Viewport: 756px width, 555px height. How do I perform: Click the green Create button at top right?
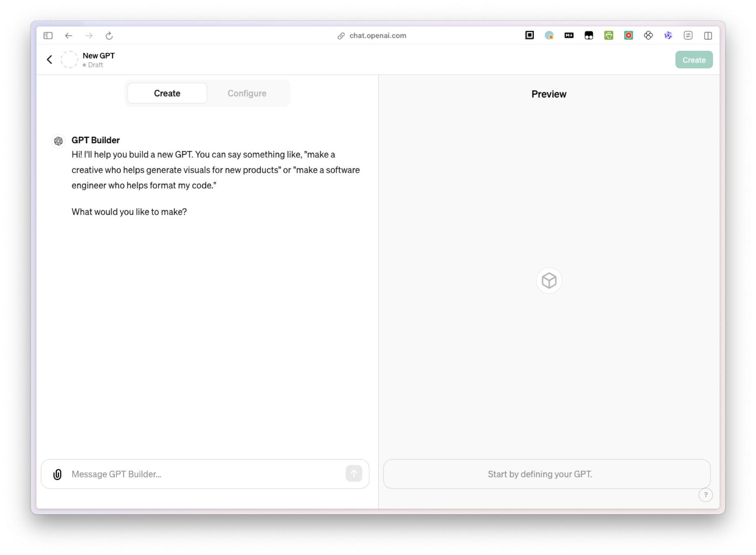click(694, 60)
